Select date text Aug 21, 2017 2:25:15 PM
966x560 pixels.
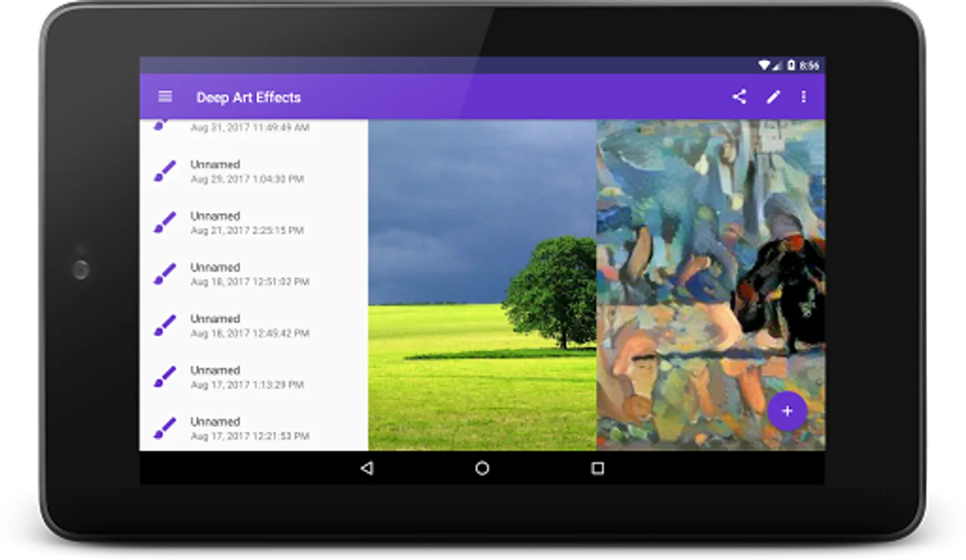pos(247,231)
